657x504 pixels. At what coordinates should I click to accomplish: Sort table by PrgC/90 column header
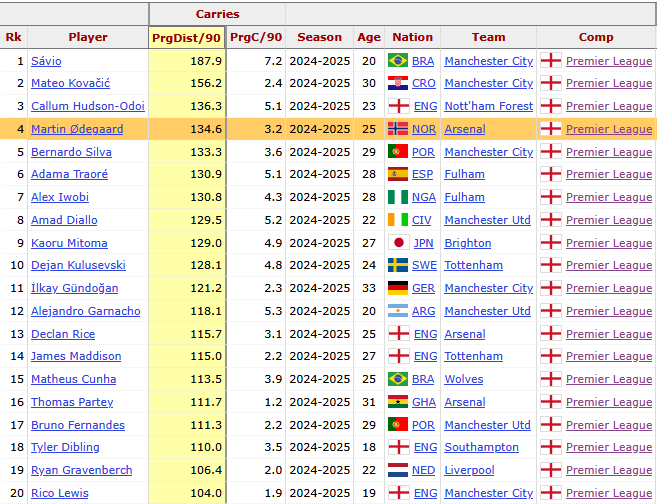(x=256, y=37)
